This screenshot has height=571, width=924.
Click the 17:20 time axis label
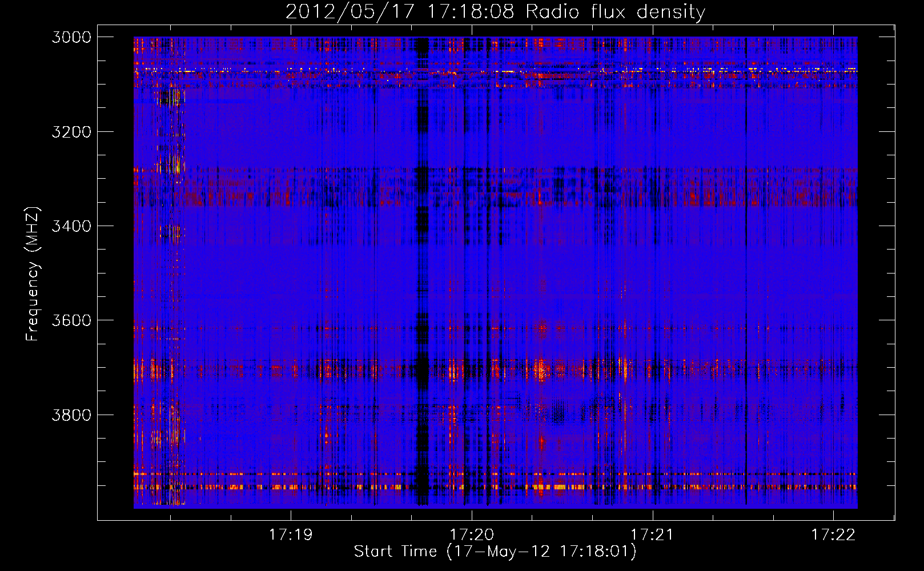pos(472,534)
